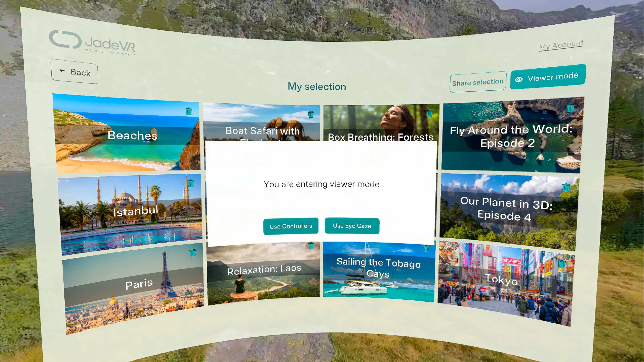Choose Use Eye Gaze option
The height and width of the screenshot is (362, 644).
point(352,226)
